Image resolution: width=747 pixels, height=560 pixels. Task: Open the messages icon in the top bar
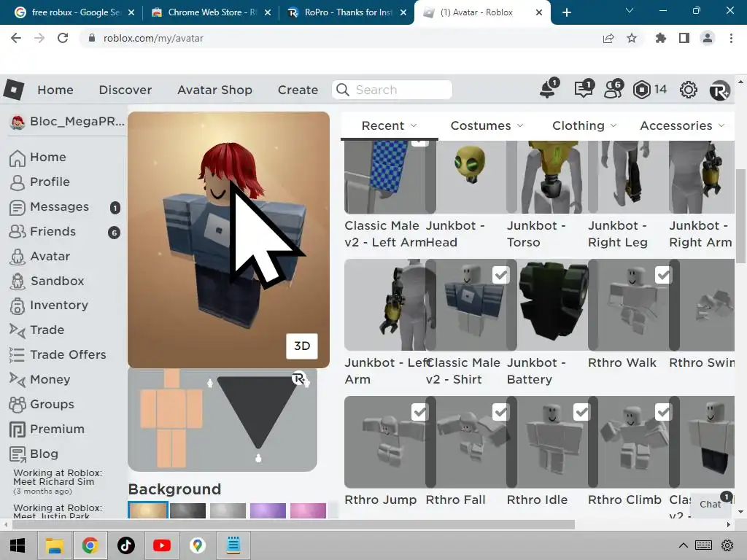coord(584,89)
